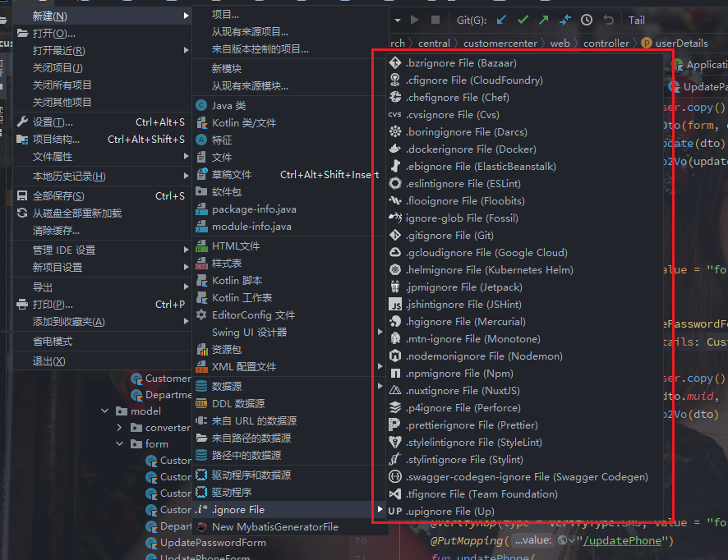Choose package-info.java in new submenu
Viewport: 728px width, 560px height.
click(290, 209)
